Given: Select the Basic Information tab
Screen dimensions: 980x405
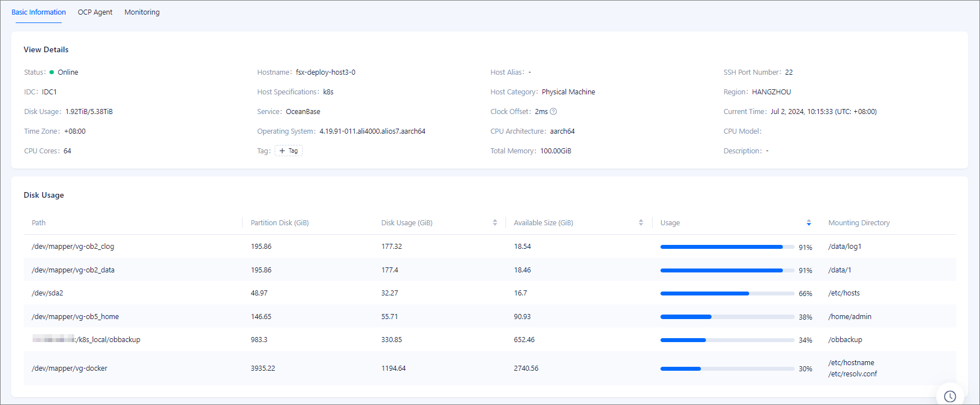Looking at the screenshot, I should pos(39,12).
